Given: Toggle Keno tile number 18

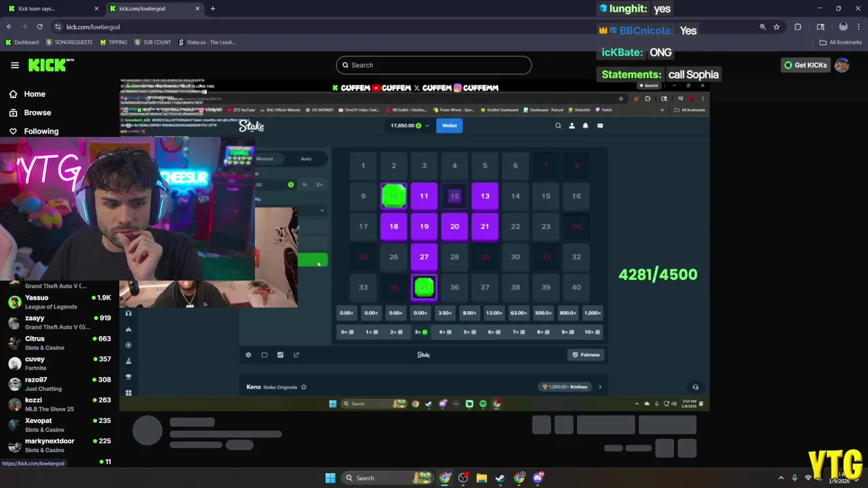Looking at the screenshot, I should (393, 226).
